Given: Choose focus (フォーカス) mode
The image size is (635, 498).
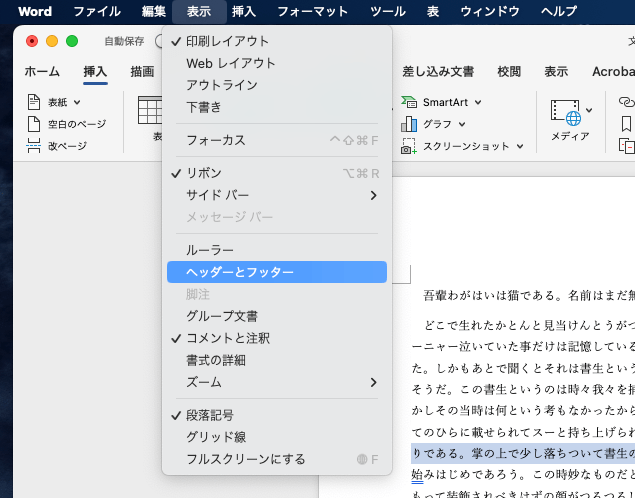Looking at the screenshot, I should 277,140.
